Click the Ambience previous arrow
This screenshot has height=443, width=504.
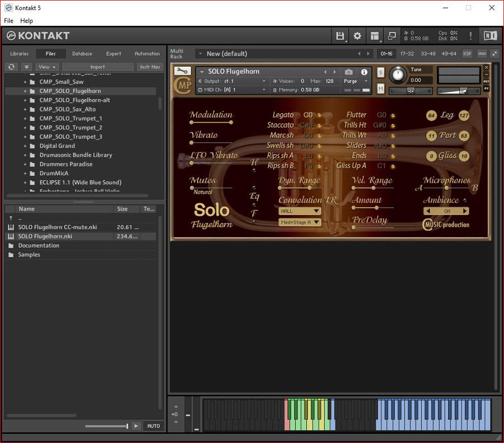click(428, 211)
